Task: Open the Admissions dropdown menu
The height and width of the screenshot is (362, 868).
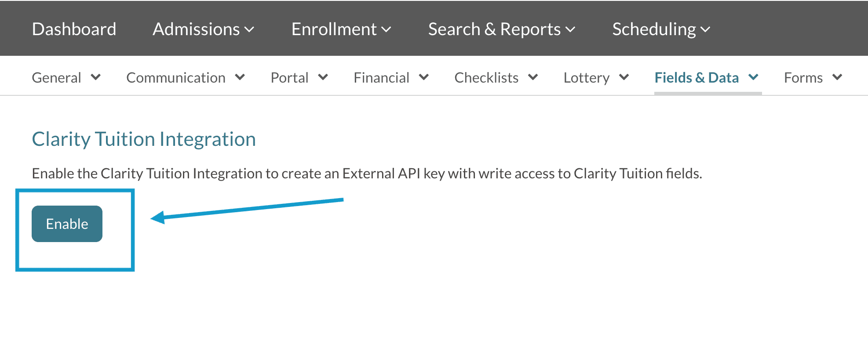Action: coord(250,29)
